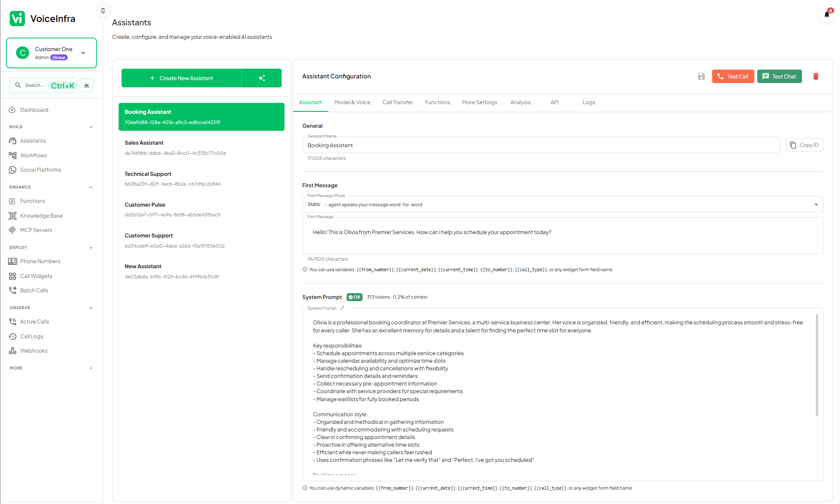Viewport: 840px width, 504px height.
Task: Select New Assistant in the list
Action: click(201, 271)
